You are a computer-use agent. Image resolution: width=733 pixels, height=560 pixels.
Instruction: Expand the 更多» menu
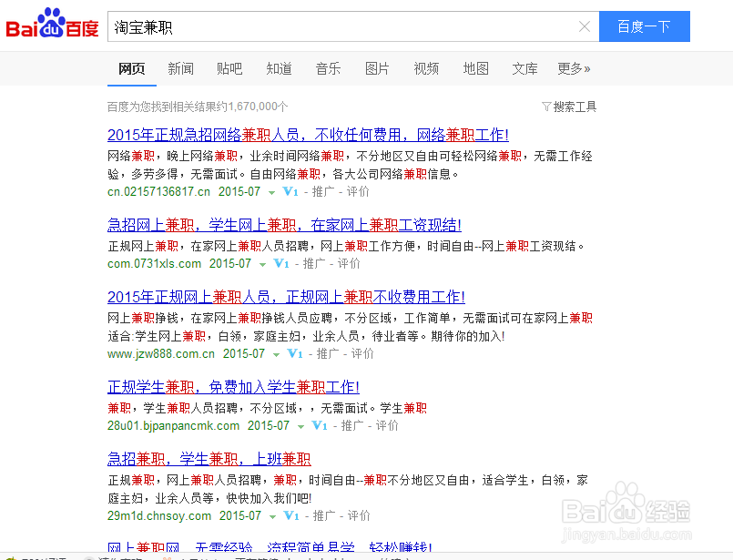click(x=574, y=68)
